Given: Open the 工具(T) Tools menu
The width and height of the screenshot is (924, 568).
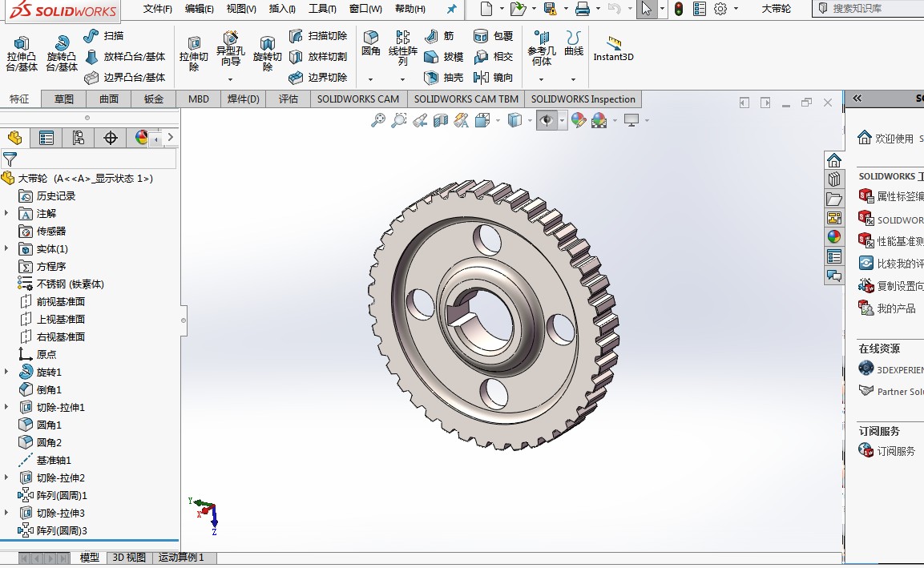Looking at the screenshot, I should (322, 9).
